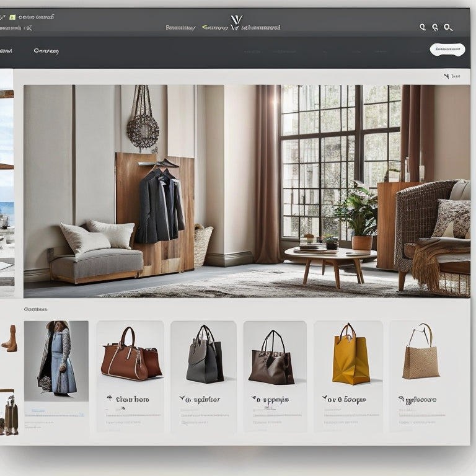Select the woven beige tote product thumbnail
This screenshot has width=476, height=476.
[x=421, y=352]
